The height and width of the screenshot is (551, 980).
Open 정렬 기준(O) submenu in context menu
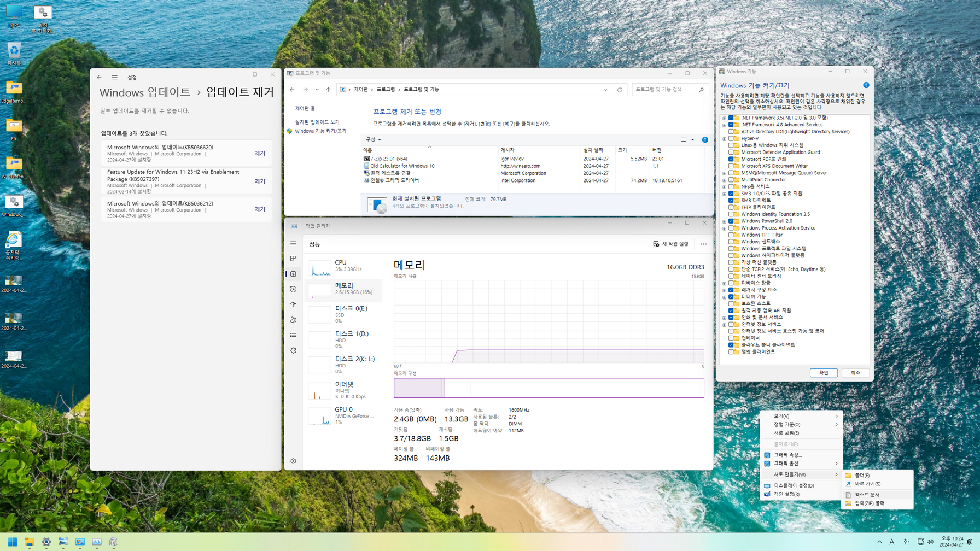pyautogui.click(x=801, y=425)
